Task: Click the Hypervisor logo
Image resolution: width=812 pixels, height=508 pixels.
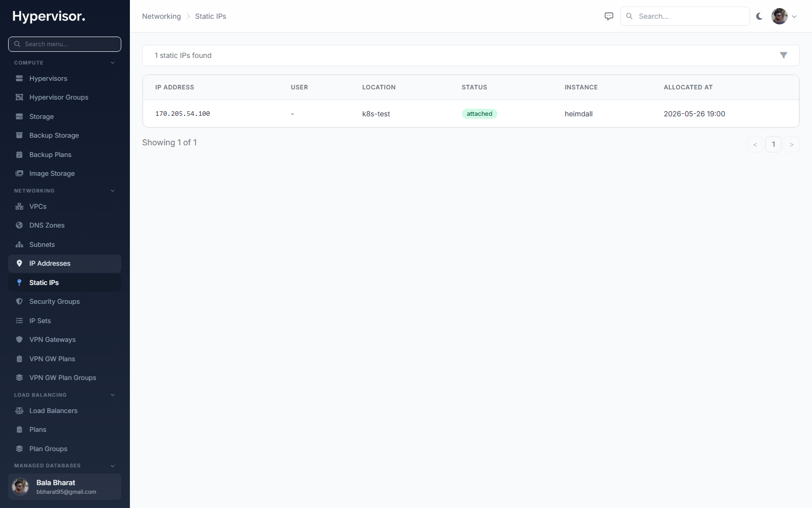Action: 49,16
